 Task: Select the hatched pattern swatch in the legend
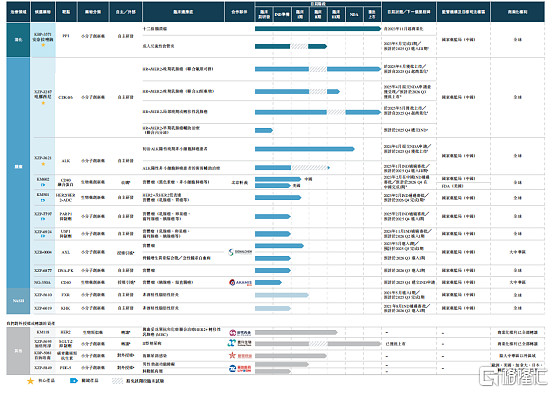tap(117, 381)
